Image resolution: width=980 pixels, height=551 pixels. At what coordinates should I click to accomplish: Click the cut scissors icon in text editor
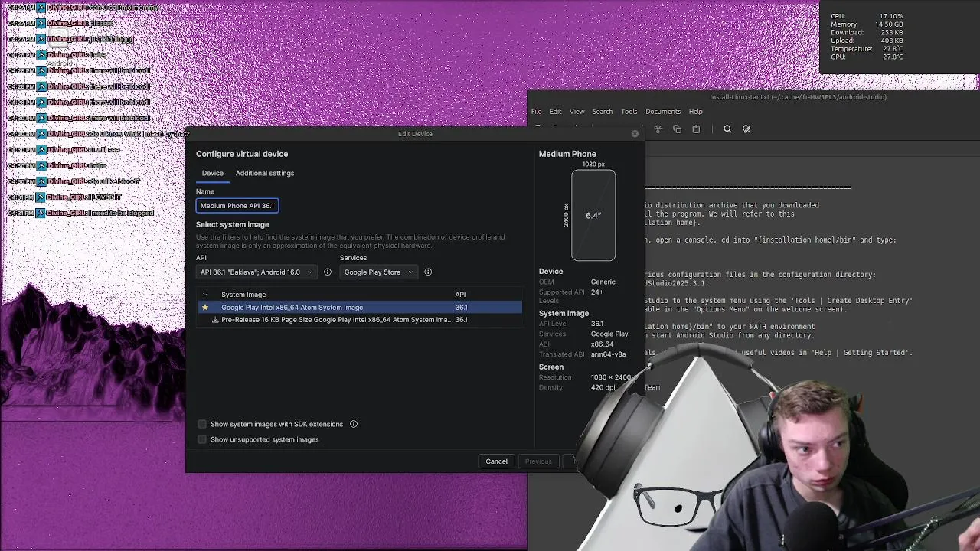(x=658, y=129)
